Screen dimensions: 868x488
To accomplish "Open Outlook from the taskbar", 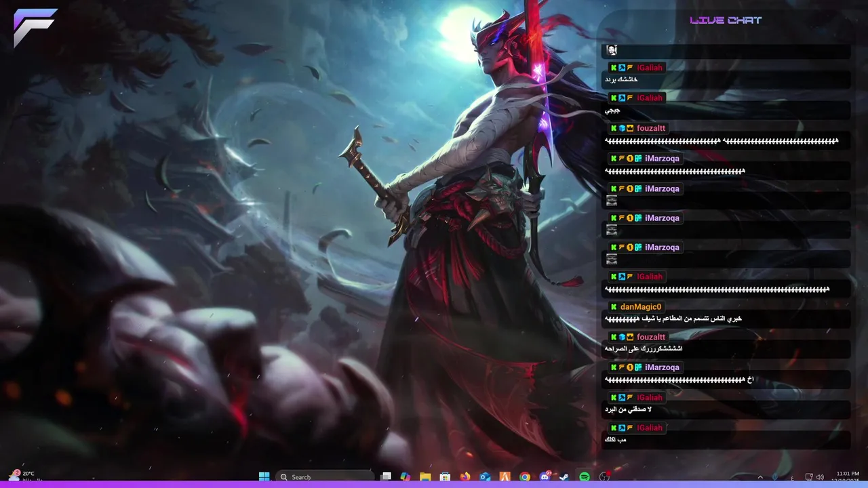I will click(485, 476).
